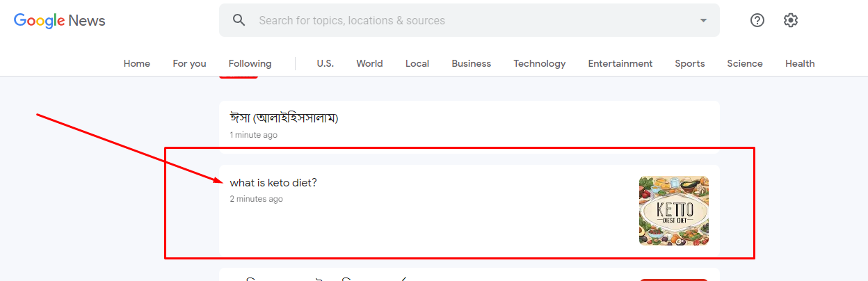
Task: Click the Google News logo
Action: pos(60,20)
